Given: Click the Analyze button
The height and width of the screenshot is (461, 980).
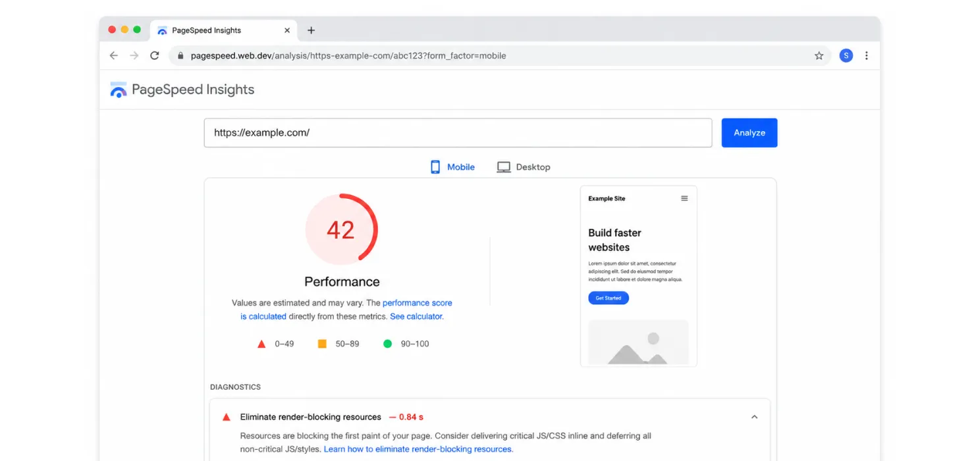Looking at the screenshot, I should pyautogui.click(x=749, y=132).
